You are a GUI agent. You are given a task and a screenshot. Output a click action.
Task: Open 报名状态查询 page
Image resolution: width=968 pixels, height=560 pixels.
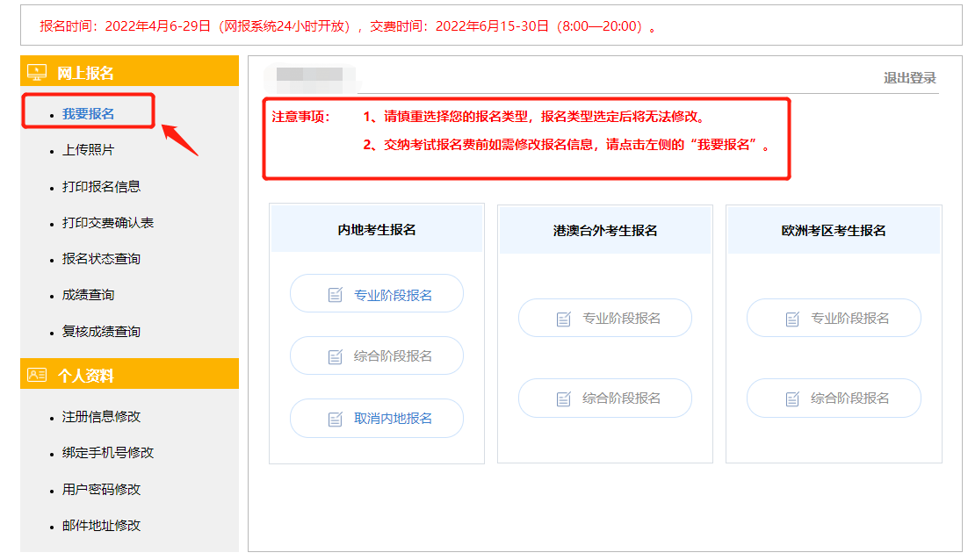101,259
